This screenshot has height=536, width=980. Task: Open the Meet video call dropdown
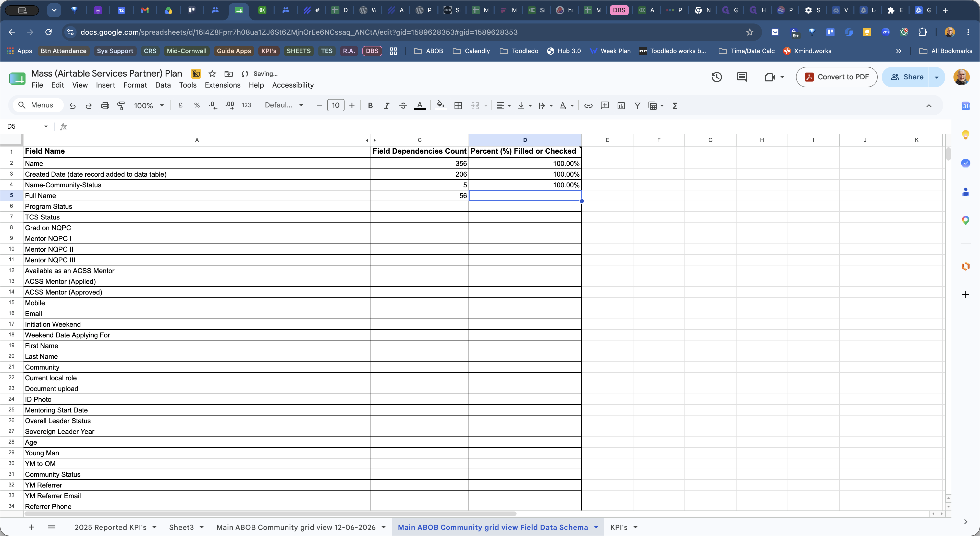click(x=782, y=77)
